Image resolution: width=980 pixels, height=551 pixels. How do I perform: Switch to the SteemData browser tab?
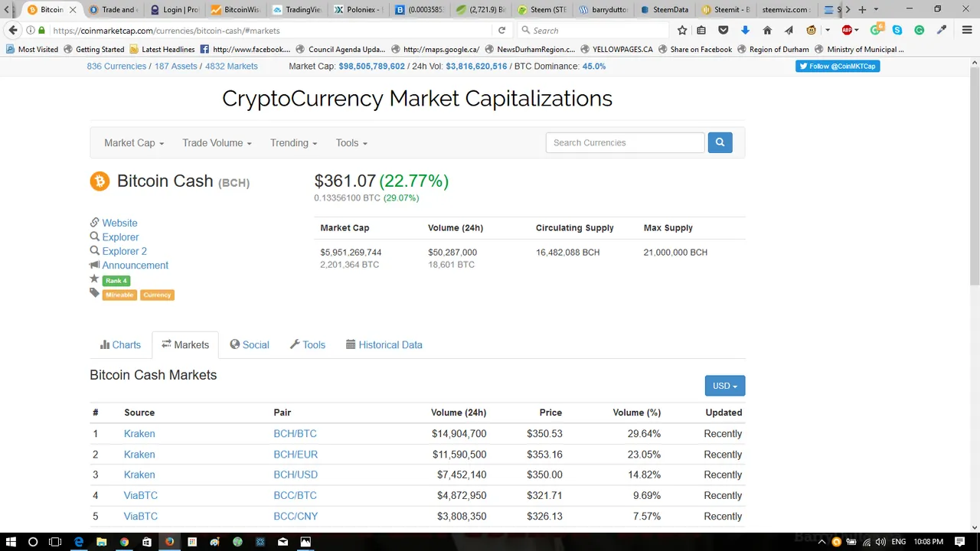665,10
